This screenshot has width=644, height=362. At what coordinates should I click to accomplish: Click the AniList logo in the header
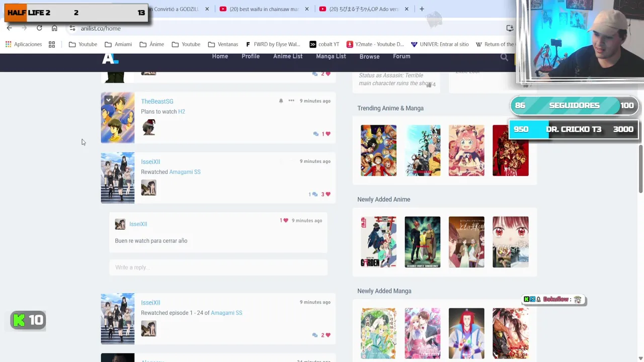[x=110, y=58]
